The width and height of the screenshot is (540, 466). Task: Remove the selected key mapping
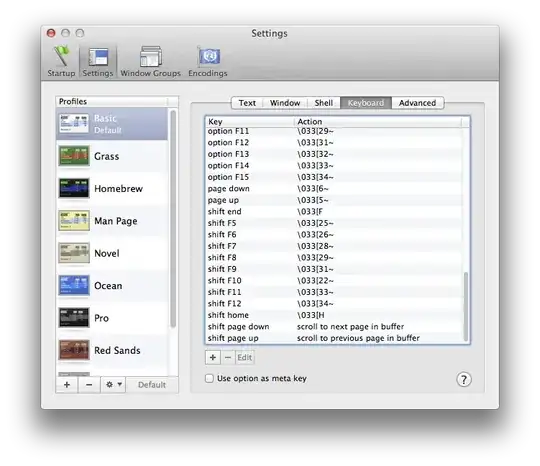[x=228, y=358]
